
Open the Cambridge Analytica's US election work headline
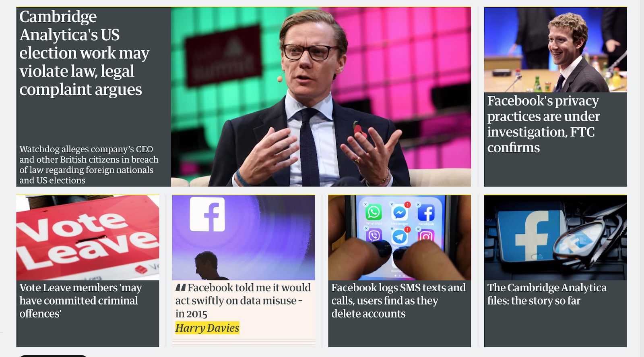point(85,53)
